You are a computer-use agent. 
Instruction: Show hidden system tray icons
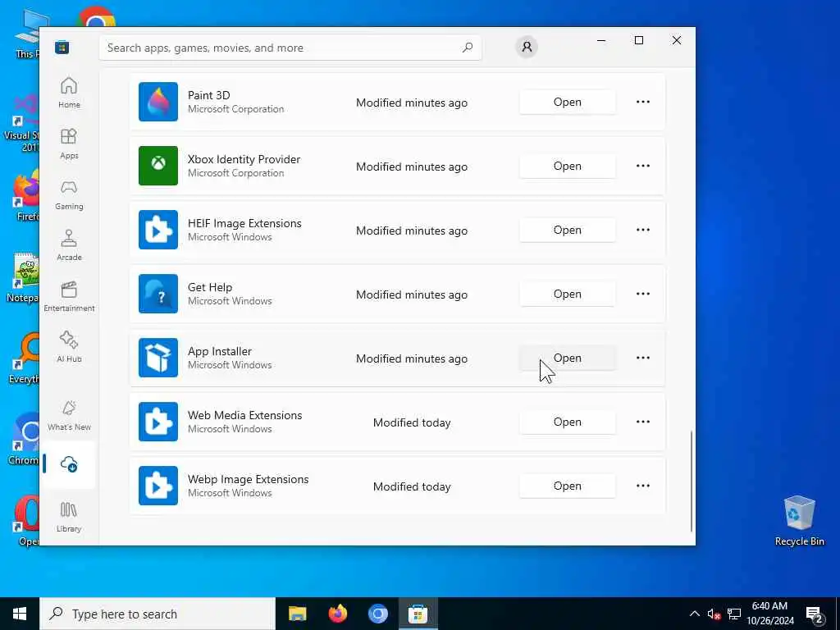pyautogui.click(x=694, y=614)
